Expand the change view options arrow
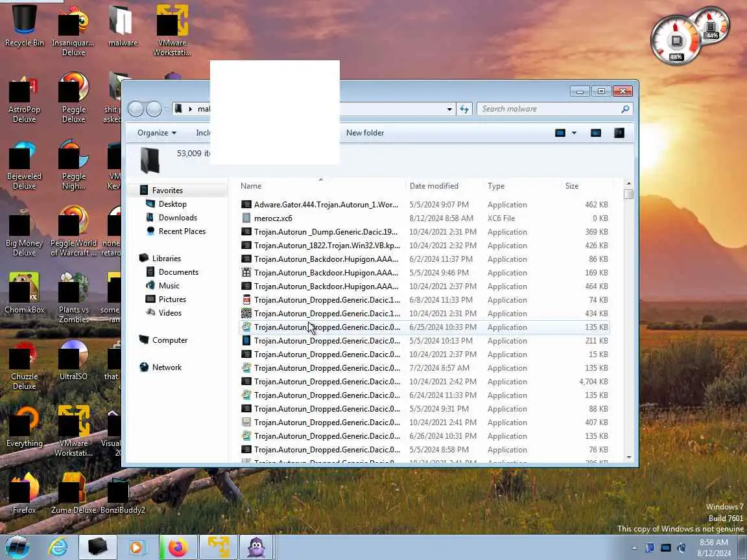 tap(574, 133)
